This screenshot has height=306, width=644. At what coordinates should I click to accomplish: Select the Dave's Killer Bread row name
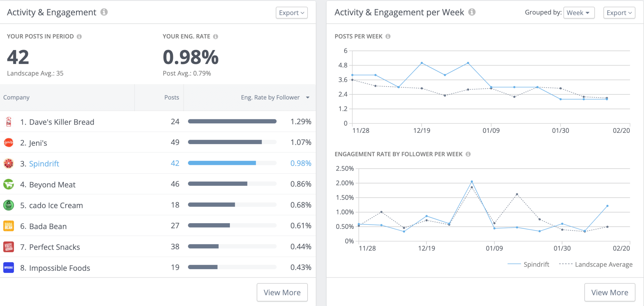click(62, 122)
